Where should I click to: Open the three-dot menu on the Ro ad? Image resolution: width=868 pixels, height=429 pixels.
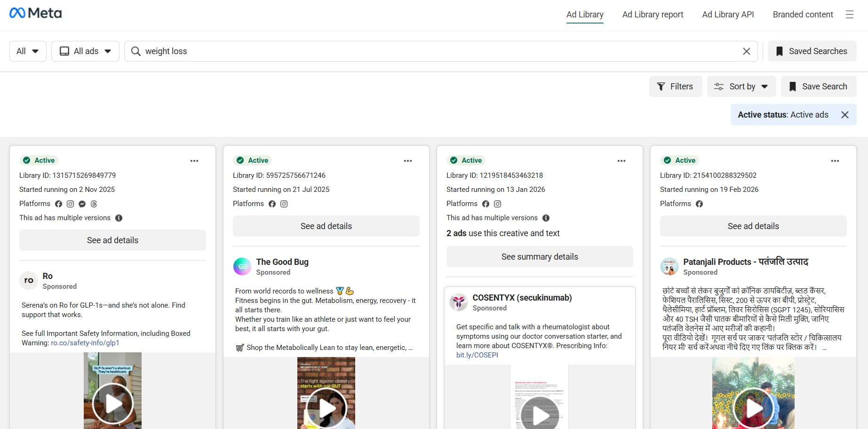194,161
